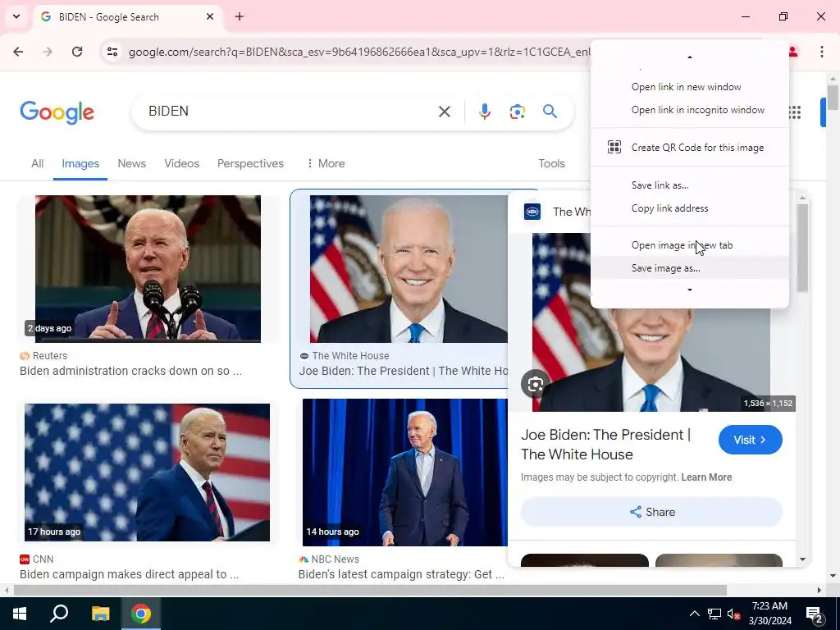
Task: Click the Chrome taskbar icon
Action: point(141,614)
